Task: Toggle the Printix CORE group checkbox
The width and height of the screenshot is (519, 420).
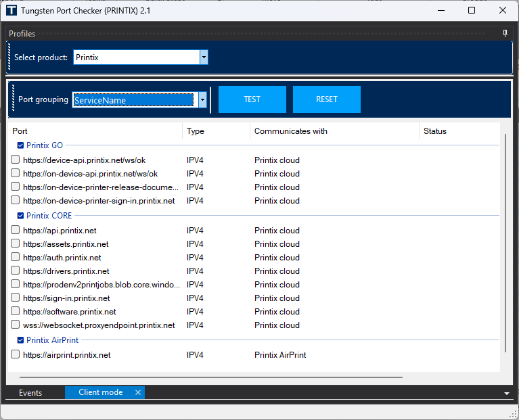Action: (20, 216)
